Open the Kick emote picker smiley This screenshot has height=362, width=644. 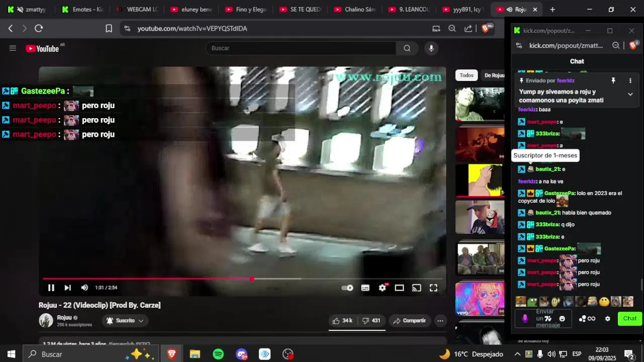click(x=562, y=318)
